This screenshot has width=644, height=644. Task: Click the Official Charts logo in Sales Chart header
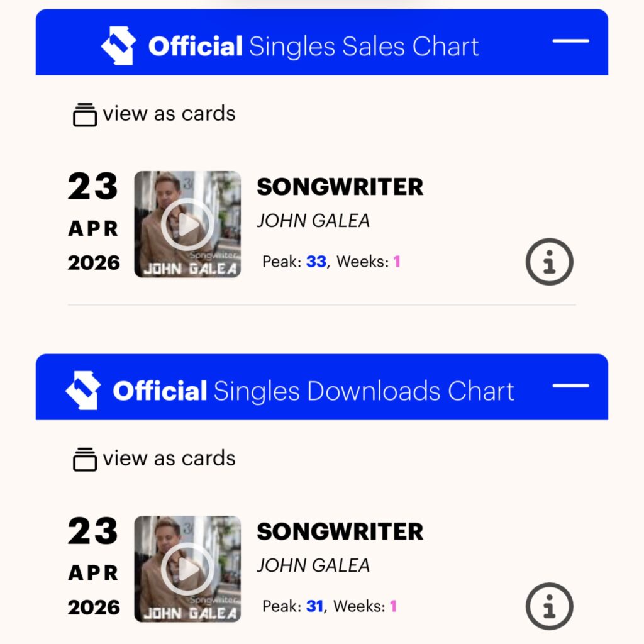click(118, 46)
